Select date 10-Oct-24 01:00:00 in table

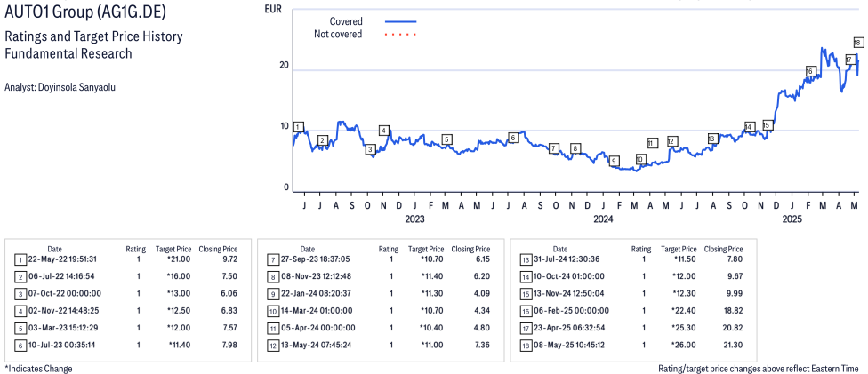coord(571,276)
